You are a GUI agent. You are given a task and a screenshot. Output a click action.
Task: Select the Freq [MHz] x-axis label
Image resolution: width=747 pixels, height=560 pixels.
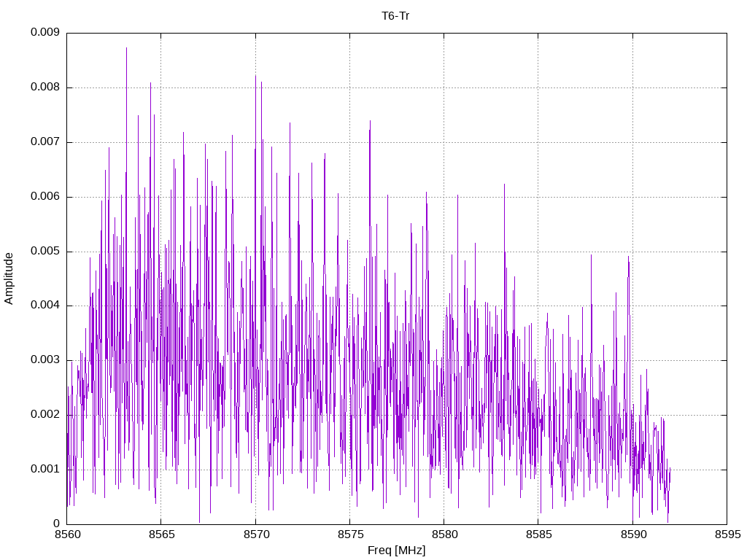pyautogui.click(x=396, y=551)
